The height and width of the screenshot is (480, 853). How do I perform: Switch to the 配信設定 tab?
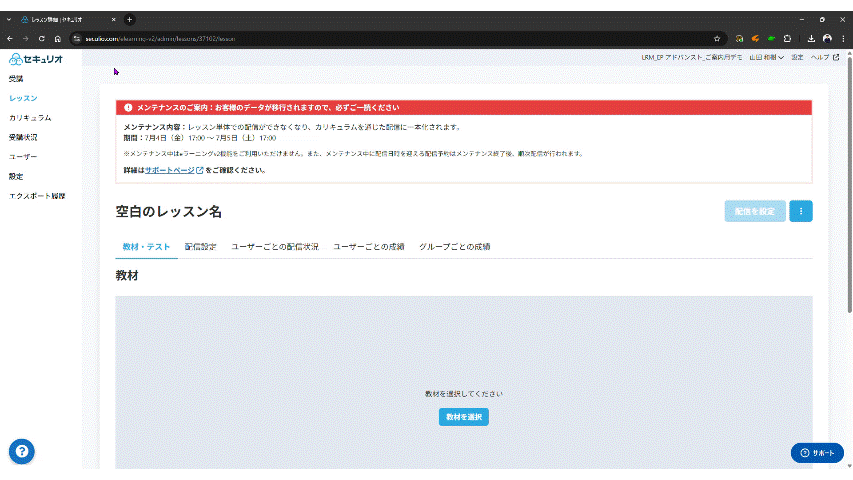click(x=200, y=247)
